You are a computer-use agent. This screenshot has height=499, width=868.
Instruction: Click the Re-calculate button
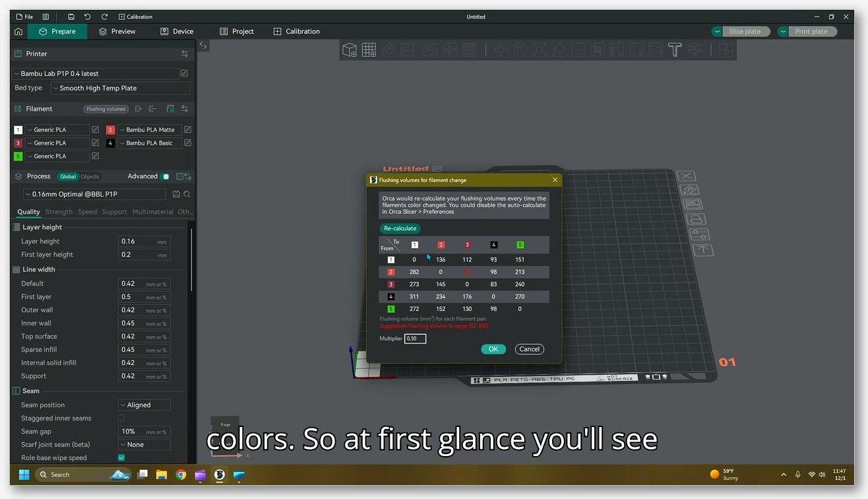click(400, 228)
